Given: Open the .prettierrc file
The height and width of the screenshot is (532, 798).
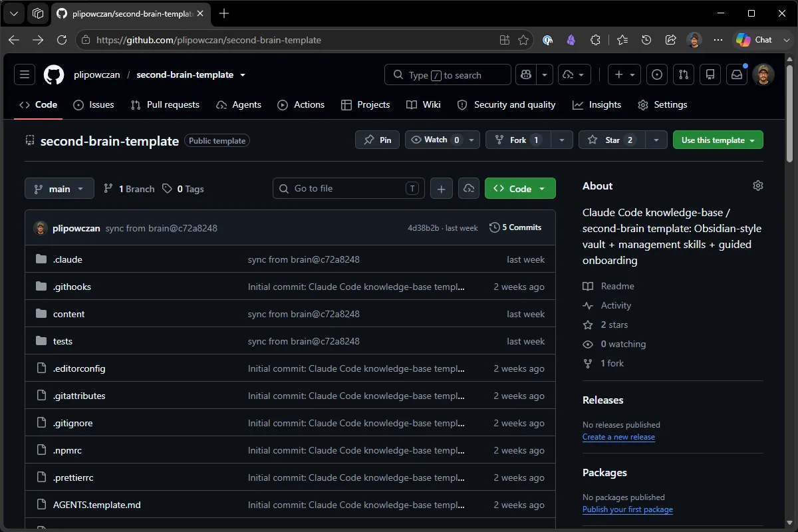Looking at the screenshot, I should (x=73, y=477).
